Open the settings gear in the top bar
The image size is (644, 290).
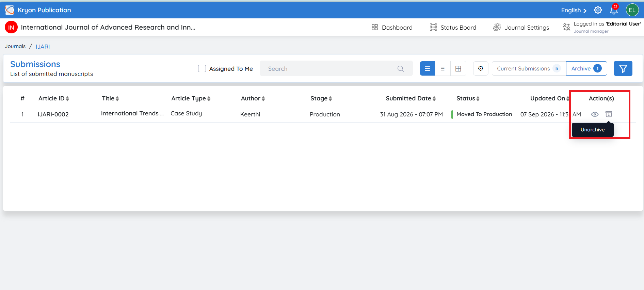[598, 10]
